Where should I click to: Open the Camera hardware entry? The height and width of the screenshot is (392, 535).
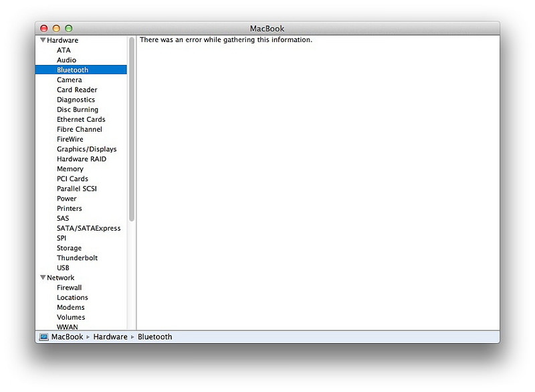tap(70, 80)
